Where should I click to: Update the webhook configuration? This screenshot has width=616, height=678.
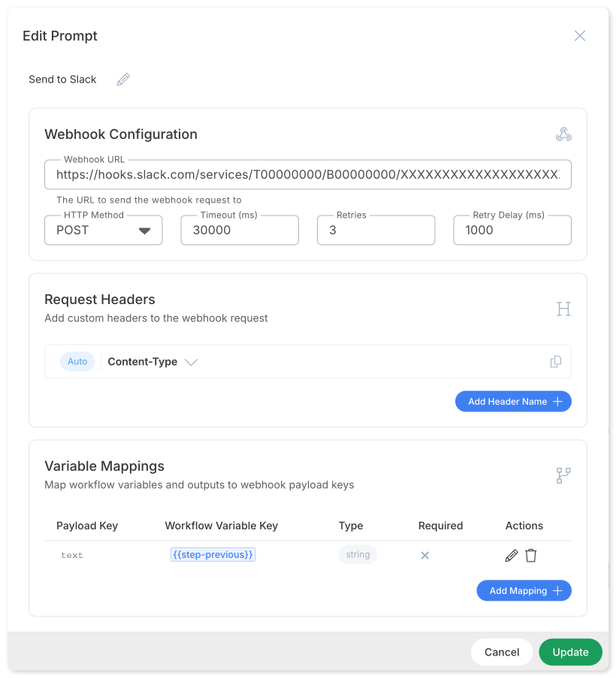(x=570, y=652)
